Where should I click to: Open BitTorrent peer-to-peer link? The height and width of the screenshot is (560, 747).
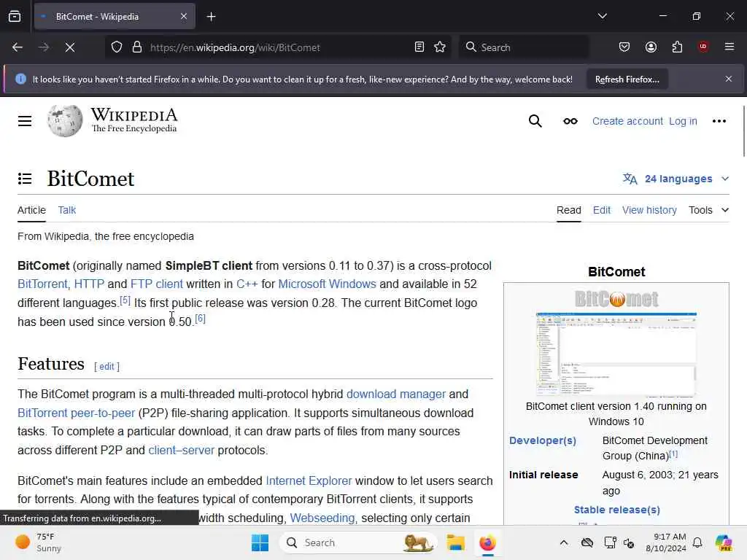(x=76, y=413)
